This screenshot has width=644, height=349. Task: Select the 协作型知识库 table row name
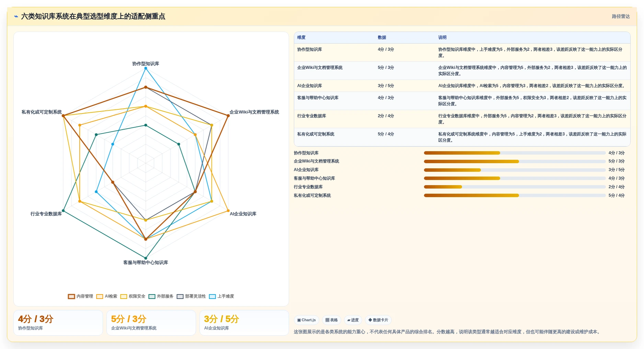point(310,49)
